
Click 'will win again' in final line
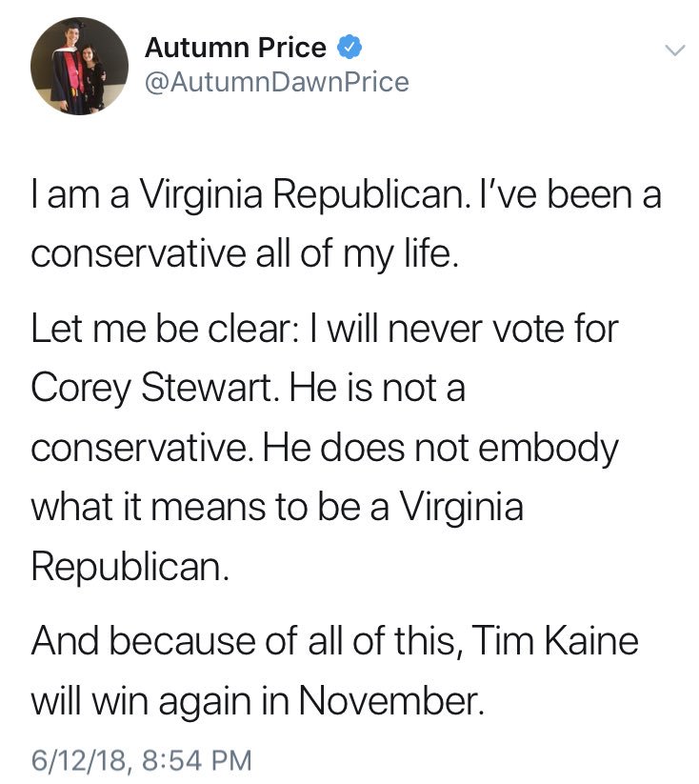tap(142, 701)
